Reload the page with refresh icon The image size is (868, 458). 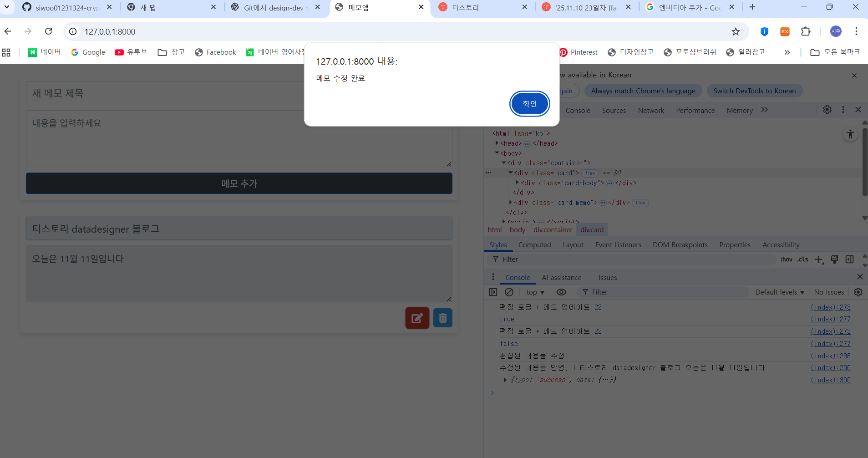[48, 31]
